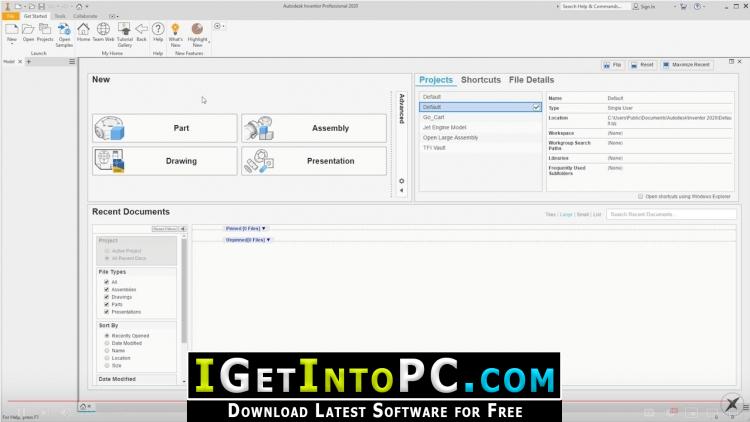Create a new Part file

tap(165, 128)
